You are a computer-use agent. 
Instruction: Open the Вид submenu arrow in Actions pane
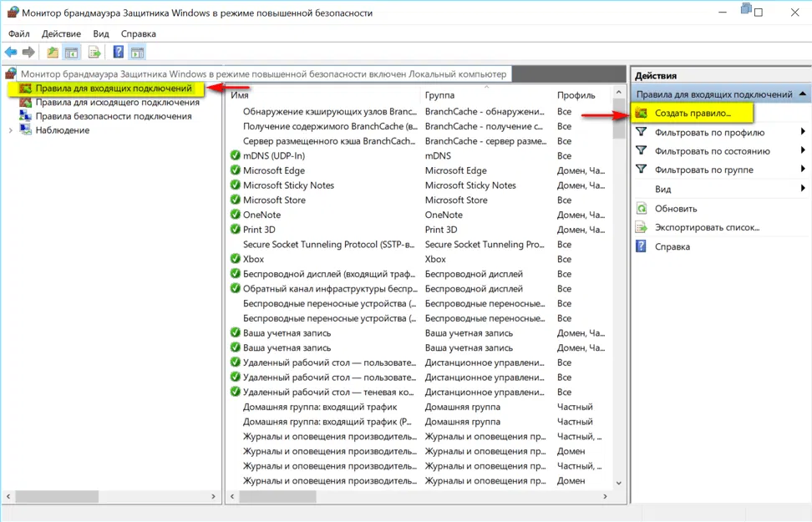(x=803, y=188)
